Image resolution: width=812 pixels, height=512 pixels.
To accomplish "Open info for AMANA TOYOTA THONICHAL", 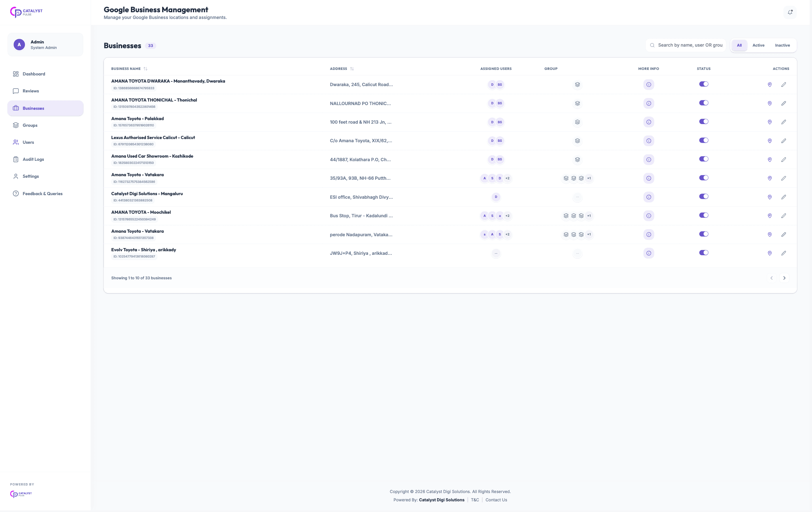I will [649, 104].
